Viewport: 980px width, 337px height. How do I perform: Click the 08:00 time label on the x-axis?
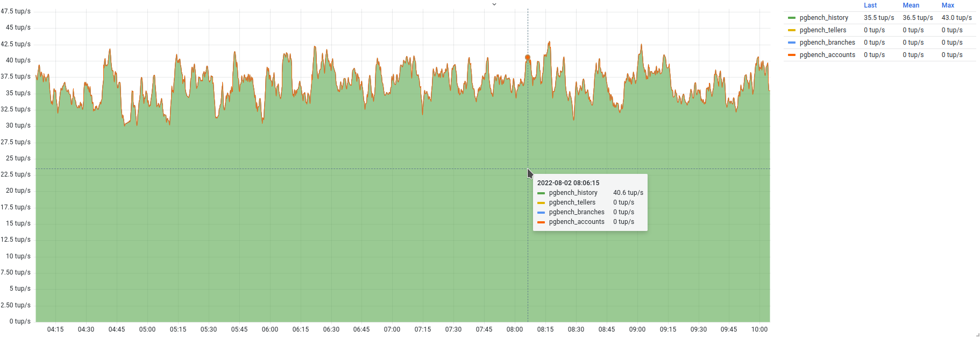point(515,329)
